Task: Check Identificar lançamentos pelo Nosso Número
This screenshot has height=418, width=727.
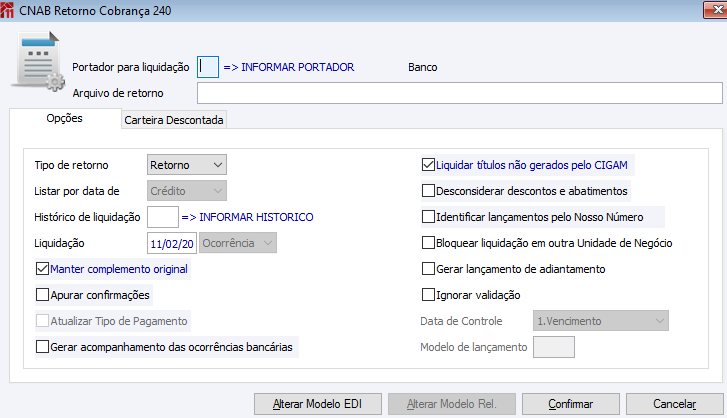Action: (429, 216)
